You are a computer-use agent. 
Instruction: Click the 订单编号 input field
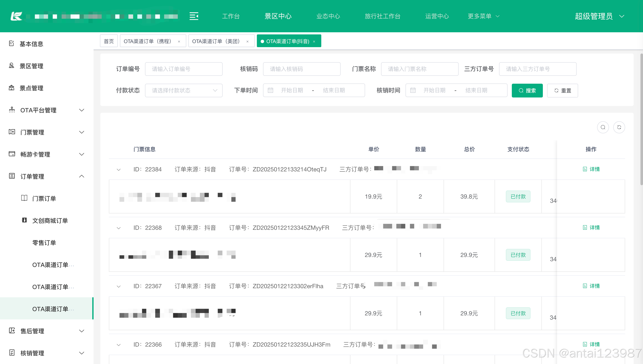coord(184,69)
